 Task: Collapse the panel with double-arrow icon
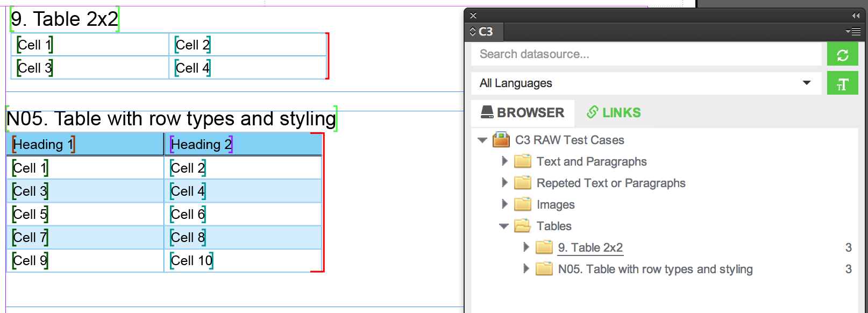[856, 16]
